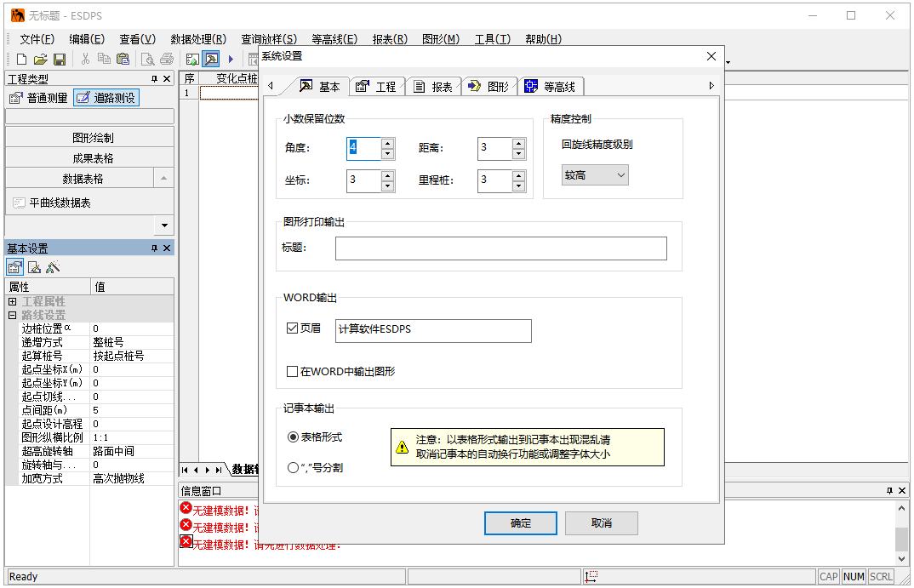The image size is (914, 588).
Task: Switch to the 工程 tab
Action: 376,87
